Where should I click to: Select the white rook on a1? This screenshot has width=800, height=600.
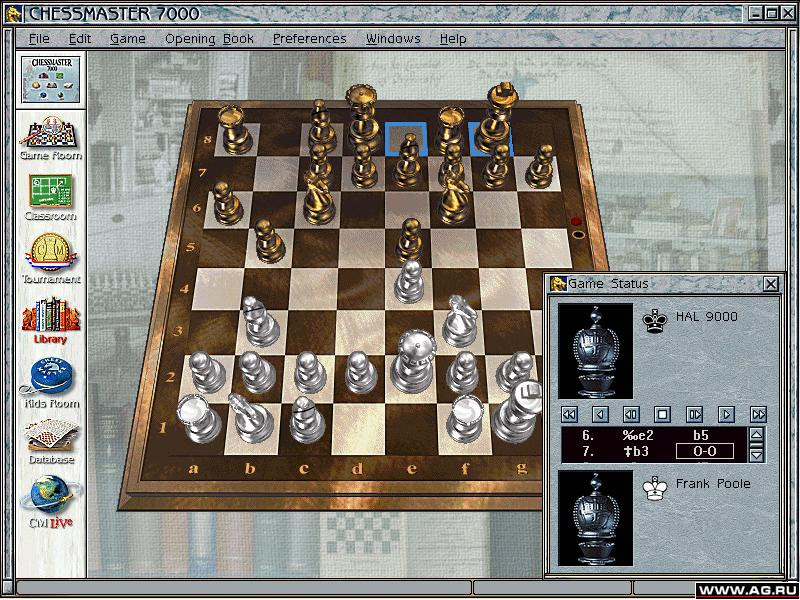click(199, 418)
